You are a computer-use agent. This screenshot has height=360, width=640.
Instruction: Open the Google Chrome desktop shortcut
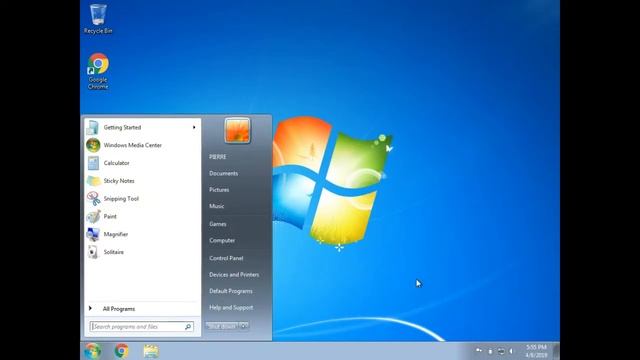[x=98, y=71]
